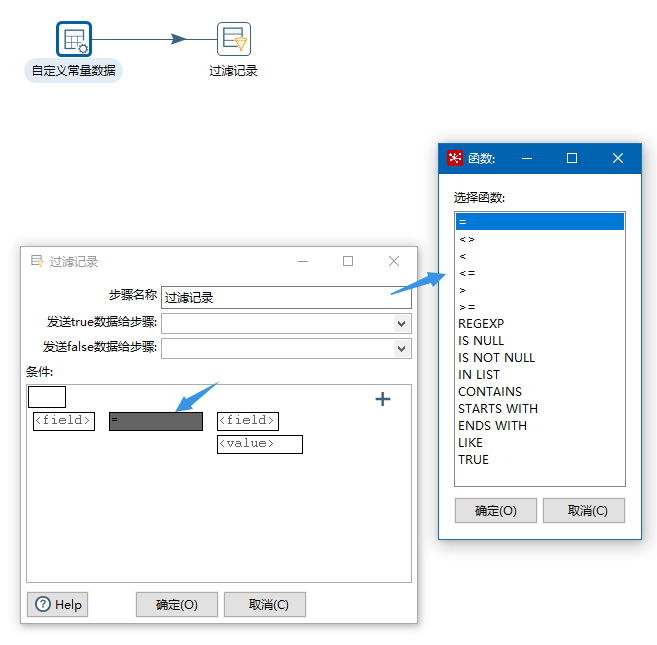Select the '<' function in list
Viewport: 657px width, 645px height.
coord(540,256)
